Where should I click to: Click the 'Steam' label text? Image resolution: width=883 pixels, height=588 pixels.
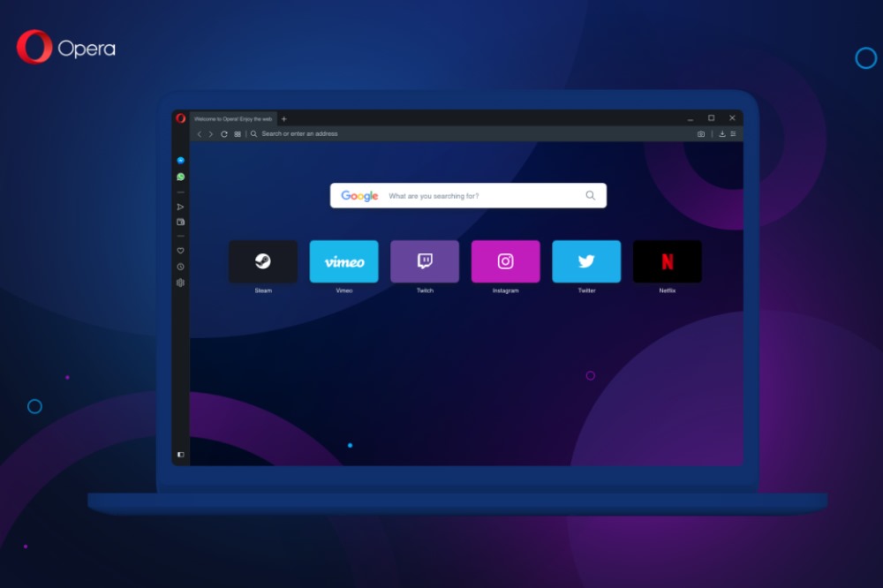(263, 290)
